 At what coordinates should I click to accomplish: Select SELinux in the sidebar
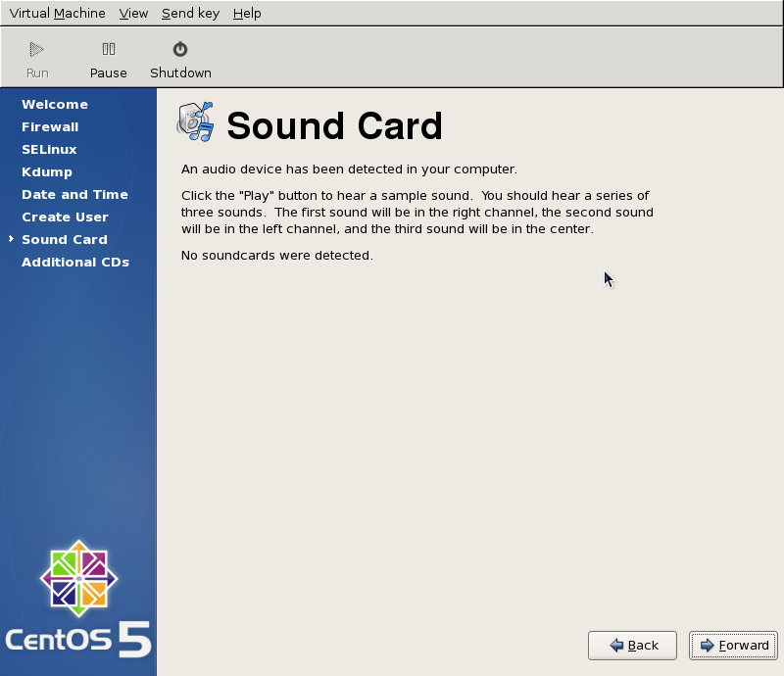click(x=49, y=150)
